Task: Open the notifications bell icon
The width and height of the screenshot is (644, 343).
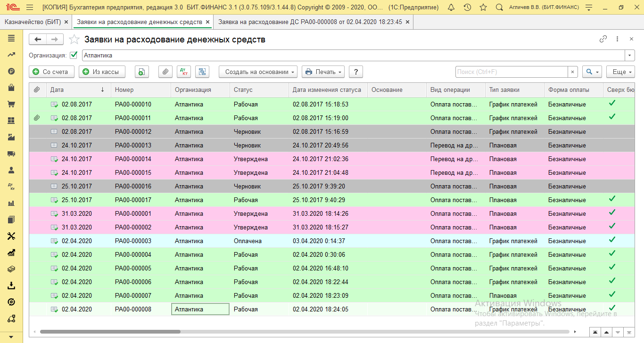Action: 451,8
